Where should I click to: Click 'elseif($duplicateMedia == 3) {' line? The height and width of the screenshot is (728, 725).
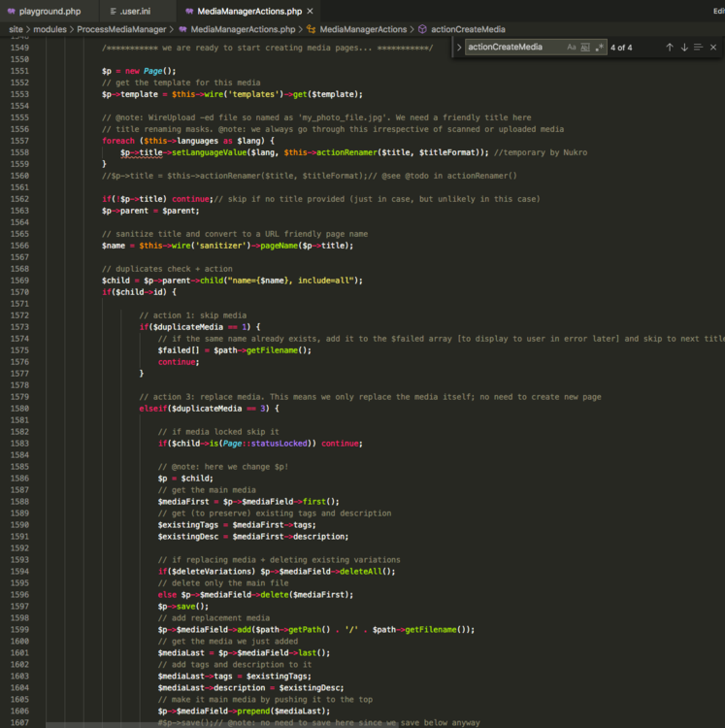click(209, 409)
